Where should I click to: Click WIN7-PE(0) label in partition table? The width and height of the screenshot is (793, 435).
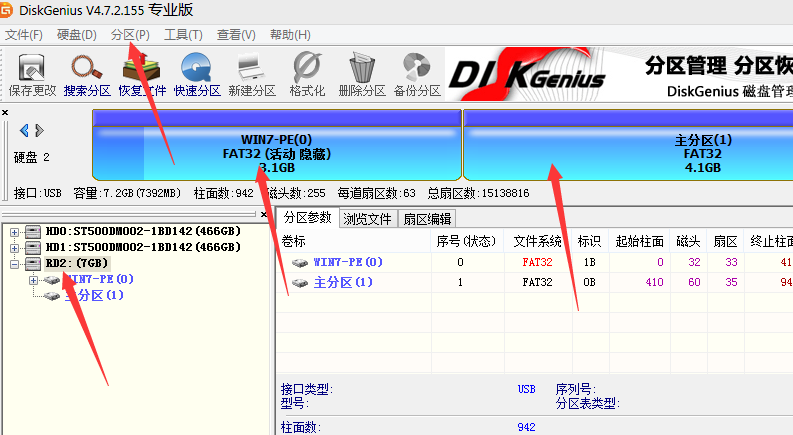[348, 262]
